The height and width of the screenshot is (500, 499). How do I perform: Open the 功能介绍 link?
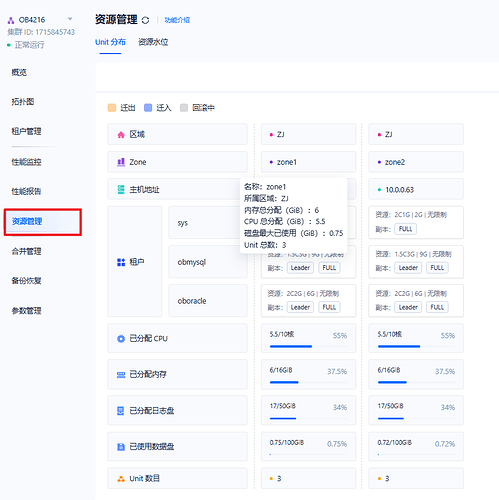click(177, 20)
